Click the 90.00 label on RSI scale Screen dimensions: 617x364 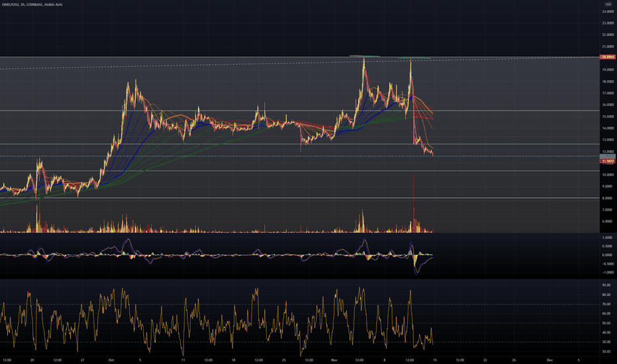click(606, 285)
